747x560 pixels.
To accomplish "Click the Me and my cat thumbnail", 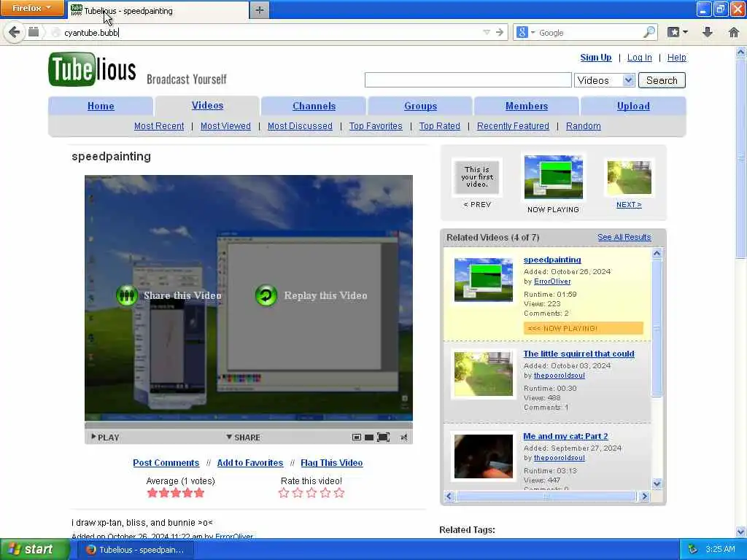I will (x=483, y=456).
